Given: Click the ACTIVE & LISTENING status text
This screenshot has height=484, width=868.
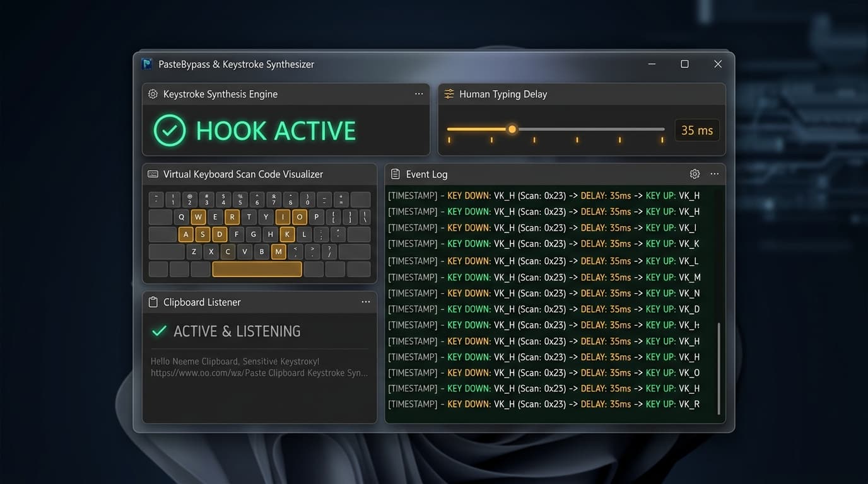Looking at the screenshot, I should click(x=237, y=331).
